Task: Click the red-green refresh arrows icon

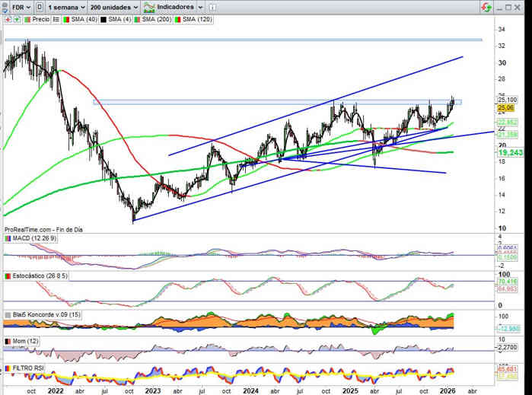Action: coord(484,7)
